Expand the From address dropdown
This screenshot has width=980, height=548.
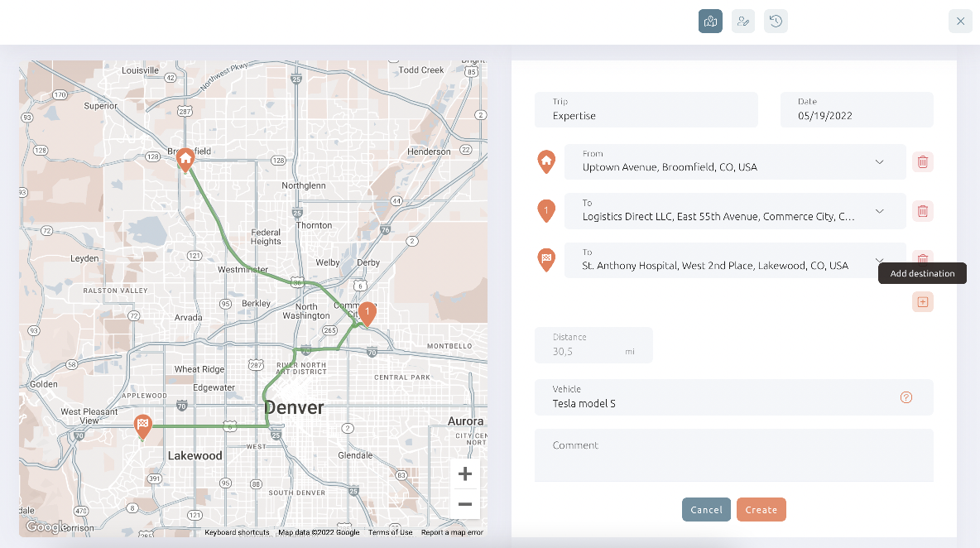click(x=879, y=162)
